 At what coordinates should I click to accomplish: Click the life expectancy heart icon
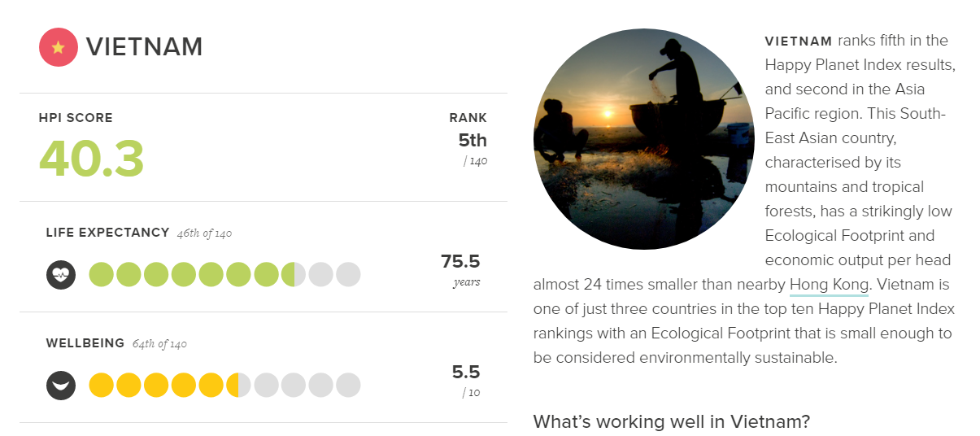pos(61,274)
